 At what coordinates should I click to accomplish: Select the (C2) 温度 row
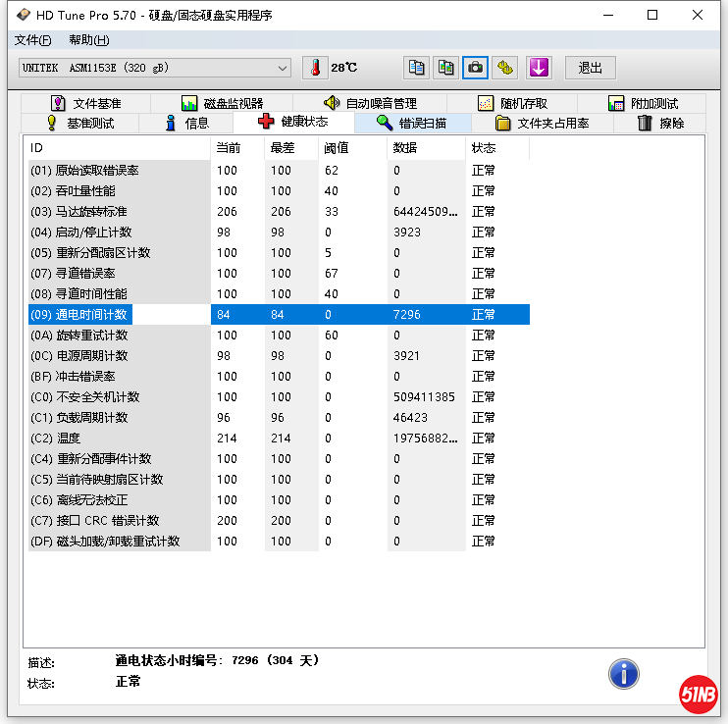[x=118, y=439]
